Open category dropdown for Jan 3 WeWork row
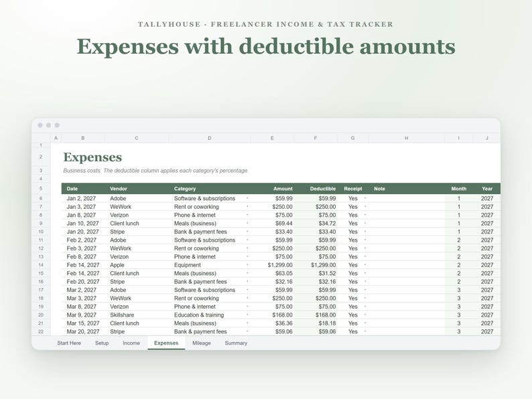The image size is (532, 399). 247,207
